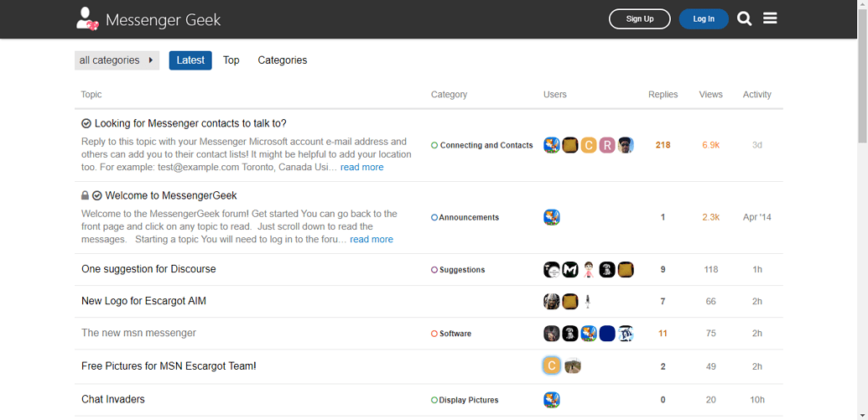Screen dimensions: 868x420
Task: Open the Display Pictures category
Action: (465, 400)
